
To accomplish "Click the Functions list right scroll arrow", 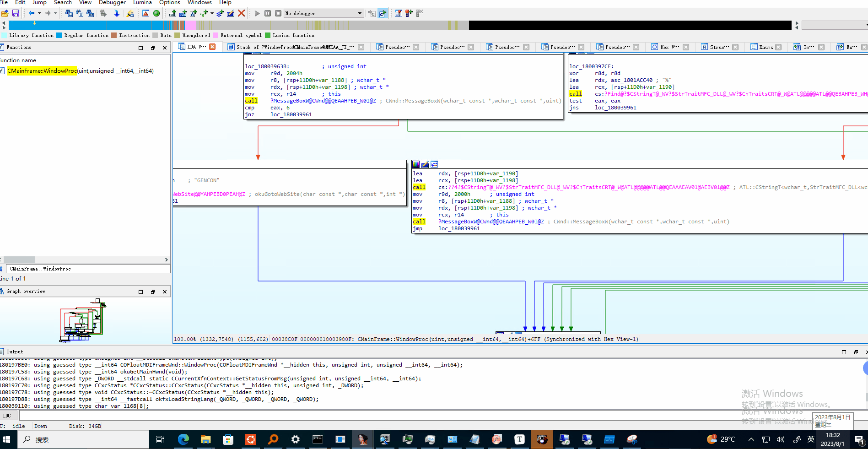I will tap(167, 260).
